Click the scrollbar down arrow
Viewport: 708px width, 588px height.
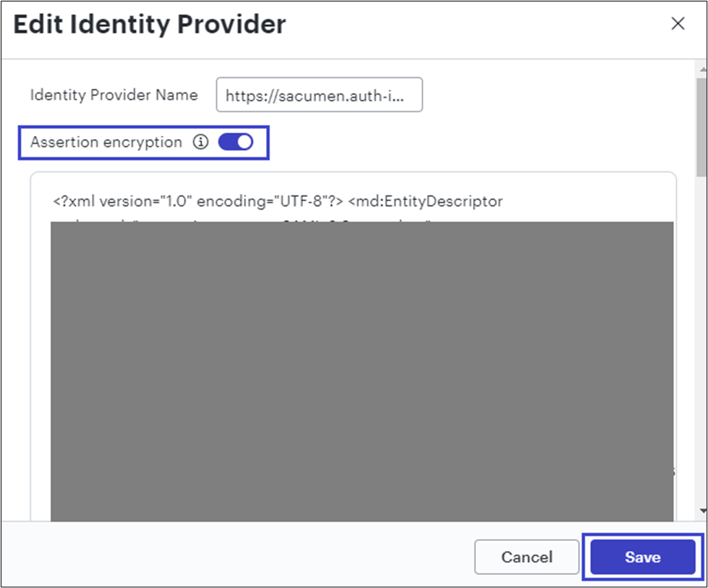(701, 511)
